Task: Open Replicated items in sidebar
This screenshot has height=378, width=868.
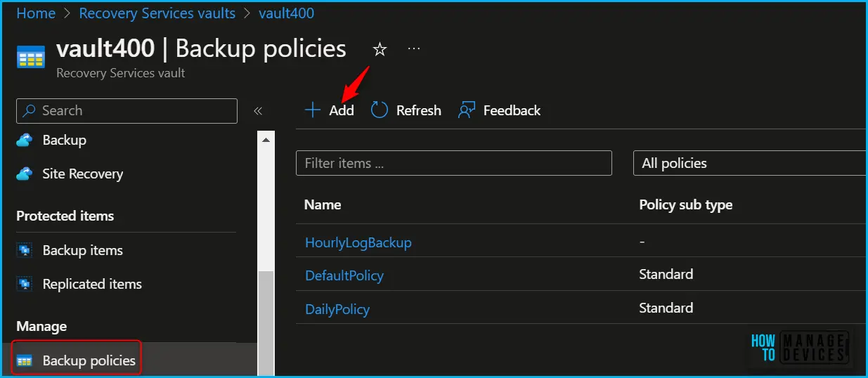Action: coord(92,284)
